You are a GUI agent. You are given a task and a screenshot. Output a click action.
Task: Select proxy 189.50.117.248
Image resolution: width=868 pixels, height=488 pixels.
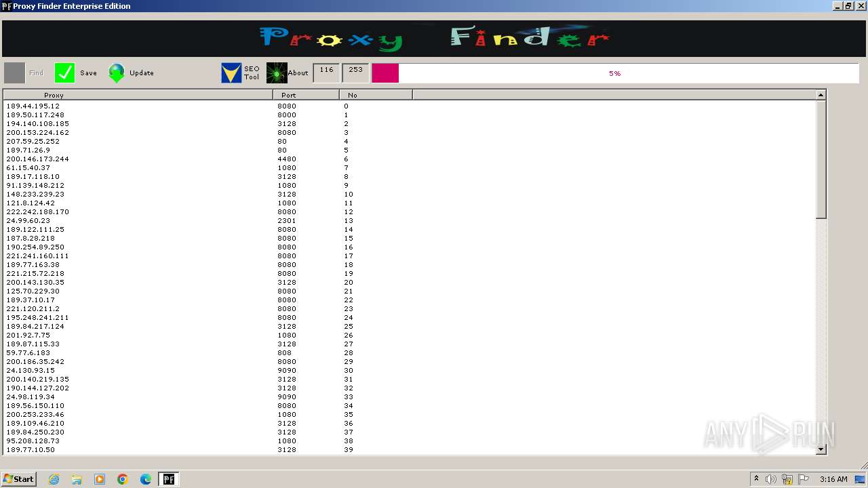(35, 115)
